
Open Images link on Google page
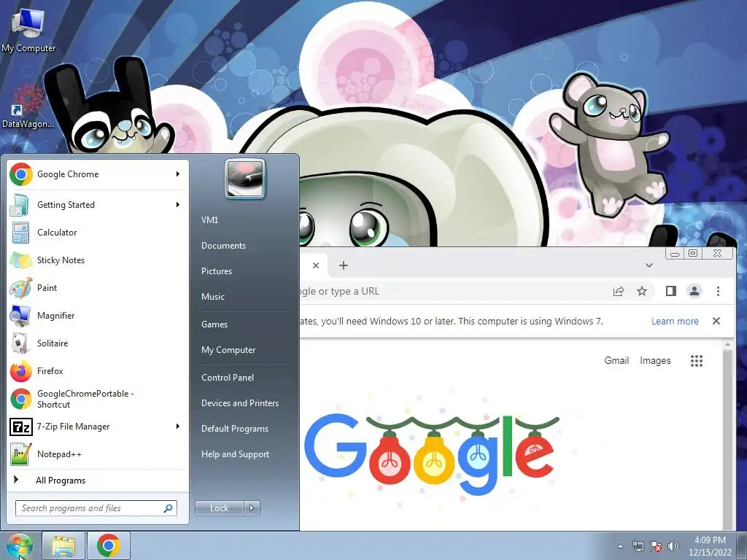(x=655, y=360)
